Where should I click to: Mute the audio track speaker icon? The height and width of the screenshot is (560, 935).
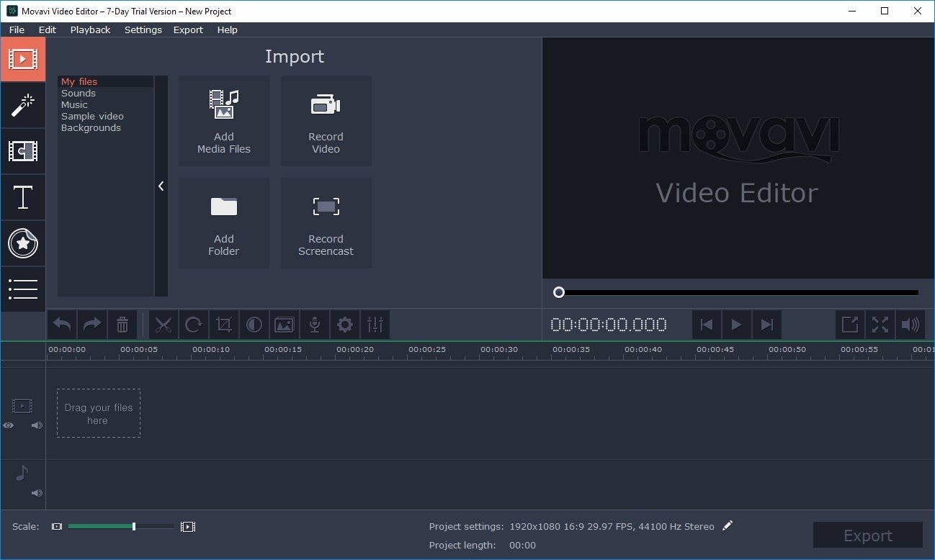pos(37,493)
